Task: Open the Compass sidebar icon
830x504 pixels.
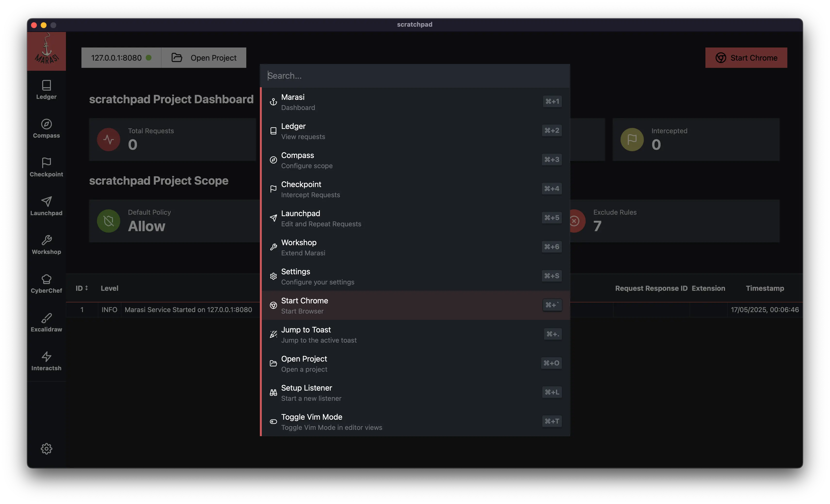Action: tap(47, 128)
